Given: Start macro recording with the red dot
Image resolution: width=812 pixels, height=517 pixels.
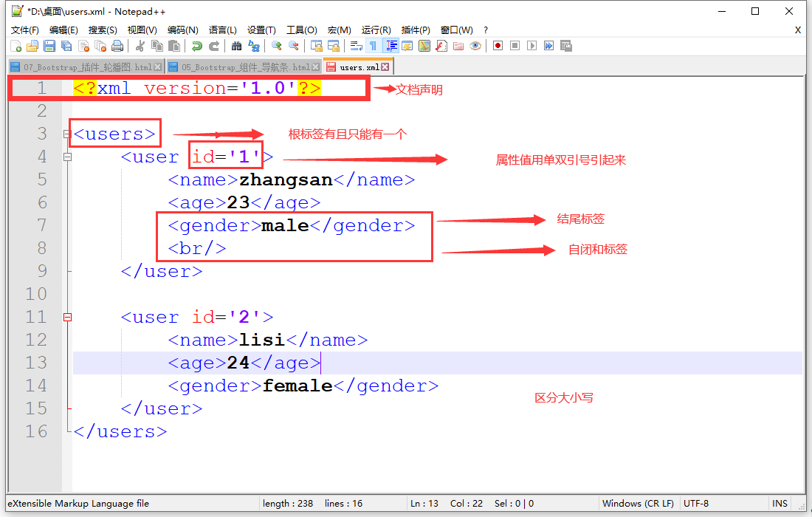Looking at the screenshot, I should coord(498,46).
